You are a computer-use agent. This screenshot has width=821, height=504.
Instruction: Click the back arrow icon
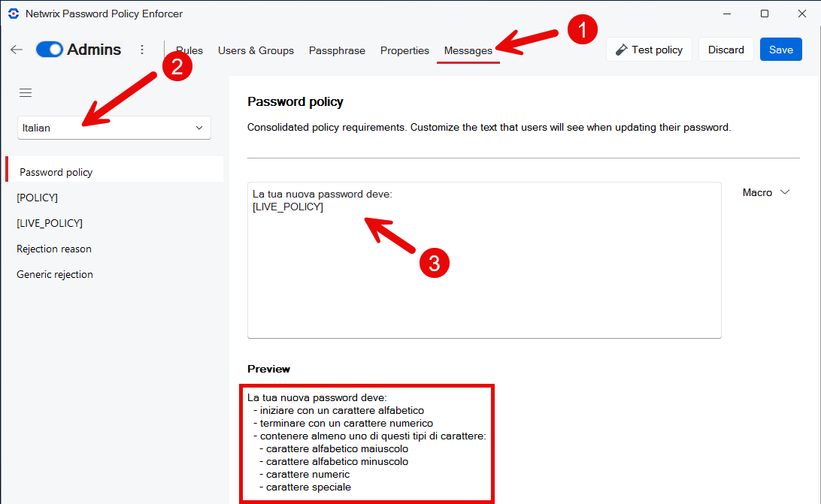[x=17, y=50]
